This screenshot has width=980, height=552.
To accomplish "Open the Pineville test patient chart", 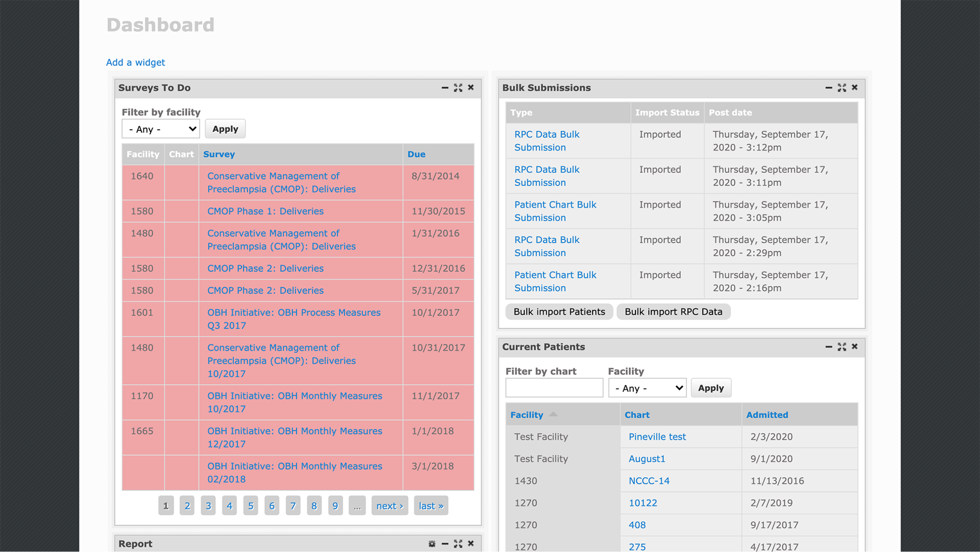I will pos(657,437).
